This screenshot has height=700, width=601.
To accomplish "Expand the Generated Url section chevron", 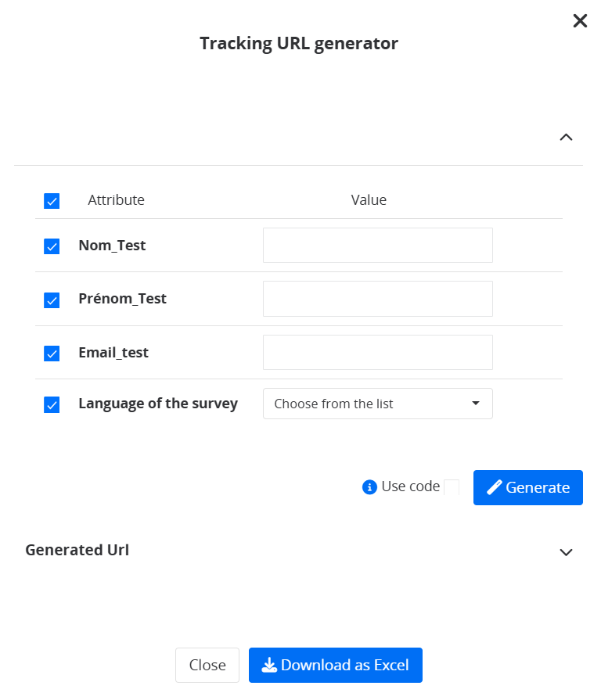I will [x=567, y=552].
